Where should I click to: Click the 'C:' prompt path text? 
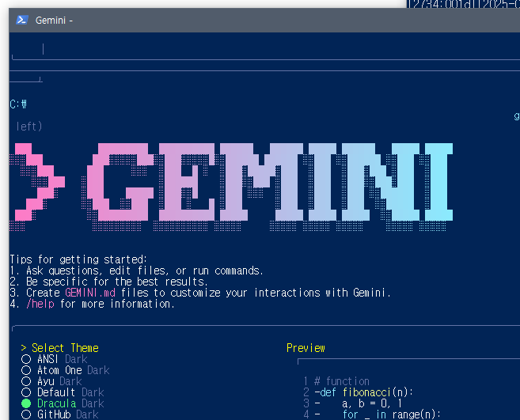[x=18, y=104]
